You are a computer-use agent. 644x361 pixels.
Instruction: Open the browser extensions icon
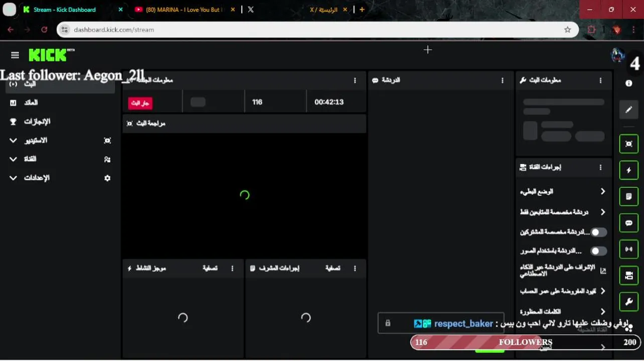592,30
